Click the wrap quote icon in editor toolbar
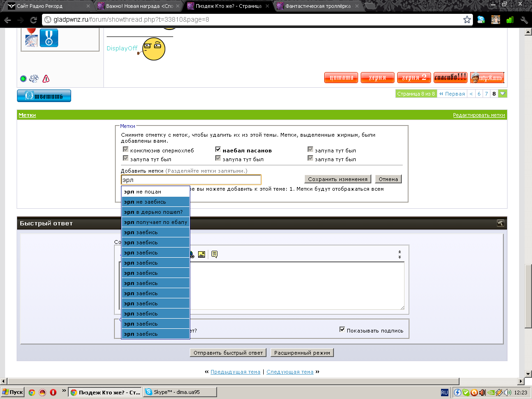Image resolution: width=532 pixels, height=399 pixels. pyautogui.click(x=214, y=254)
